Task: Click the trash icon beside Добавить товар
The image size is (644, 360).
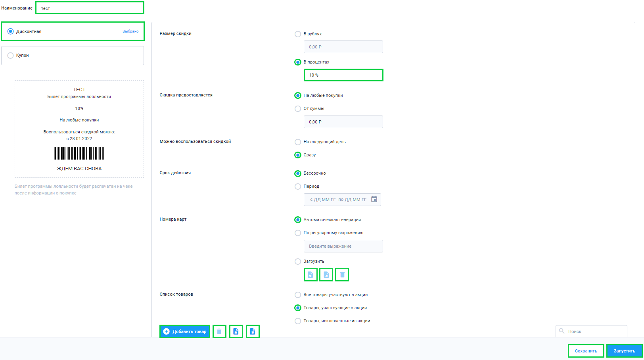Action: click(219, 331)
